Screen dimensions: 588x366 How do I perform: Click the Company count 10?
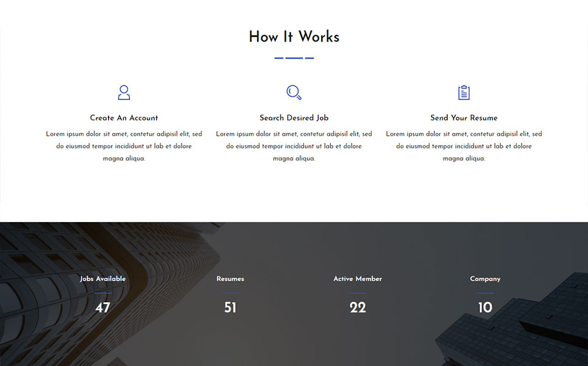(485, 308)
